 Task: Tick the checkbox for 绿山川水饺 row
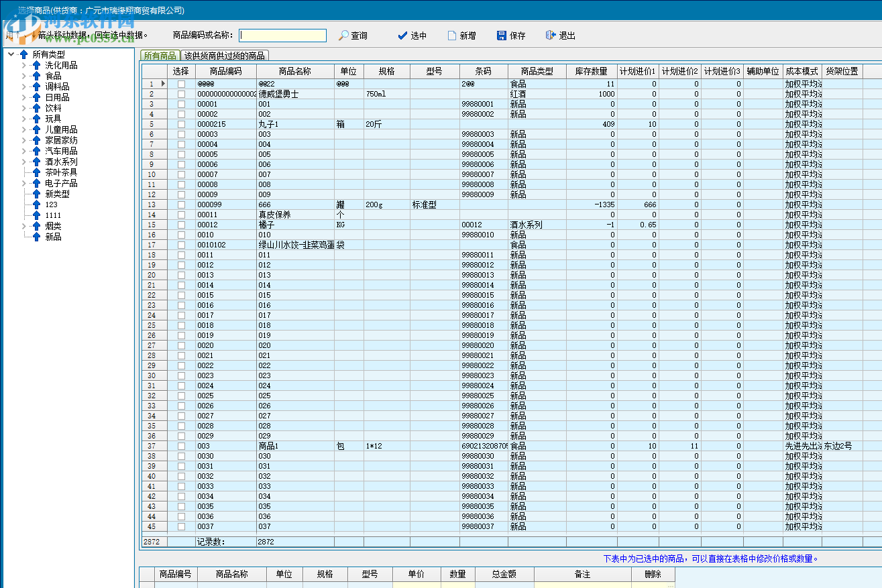click(181, 245)
